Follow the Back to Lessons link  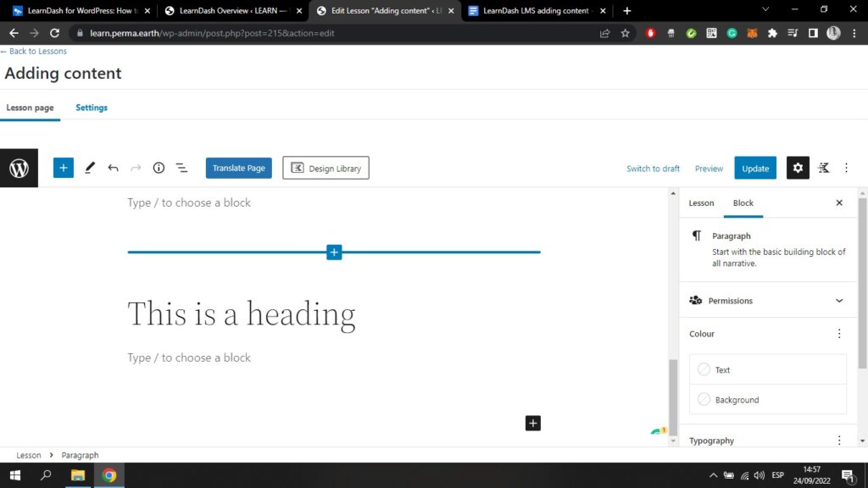pos(36,51)
